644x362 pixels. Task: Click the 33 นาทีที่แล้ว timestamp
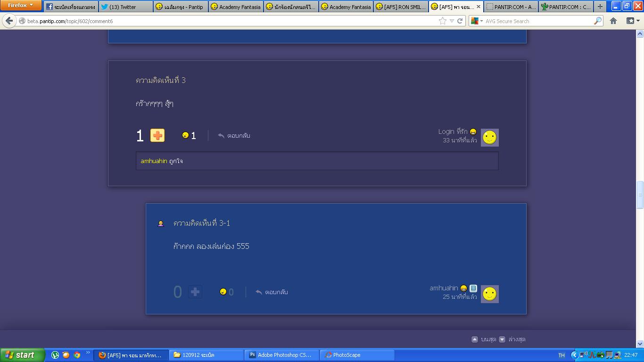coord(460,140)
